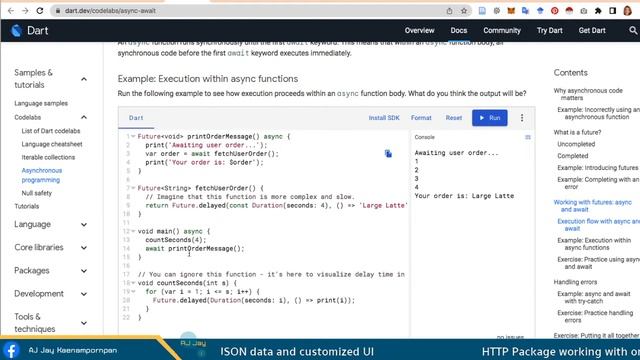This screenshot has width=640, height=360.
Task: Jump to Handling errors in contents
Action: (x=575, y=282)
